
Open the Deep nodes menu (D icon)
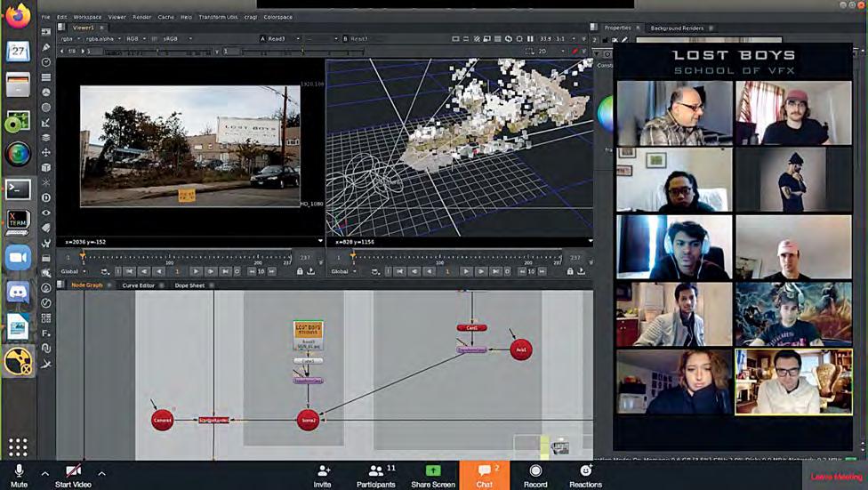[46, 197]
